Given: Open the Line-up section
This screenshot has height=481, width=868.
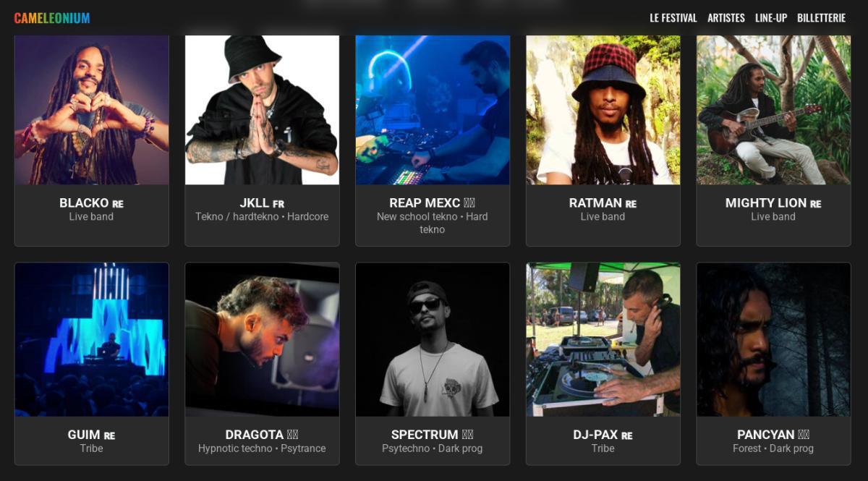Looking at the screenshot, I should 771,18.
